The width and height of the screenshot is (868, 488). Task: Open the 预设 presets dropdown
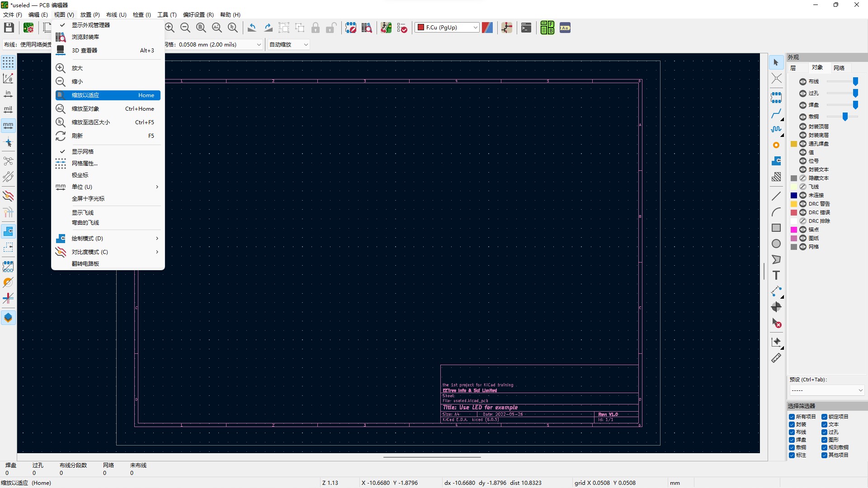(827, 390)
